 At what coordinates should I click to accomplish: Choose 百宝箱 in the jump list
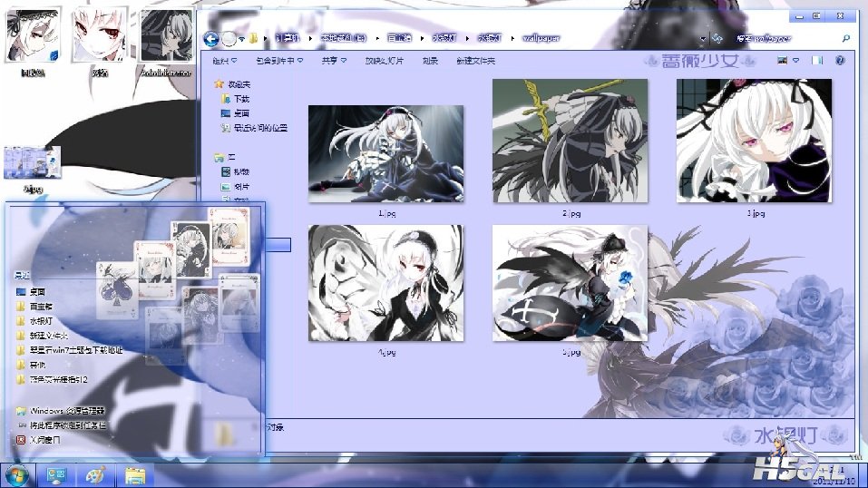(41, 307)
